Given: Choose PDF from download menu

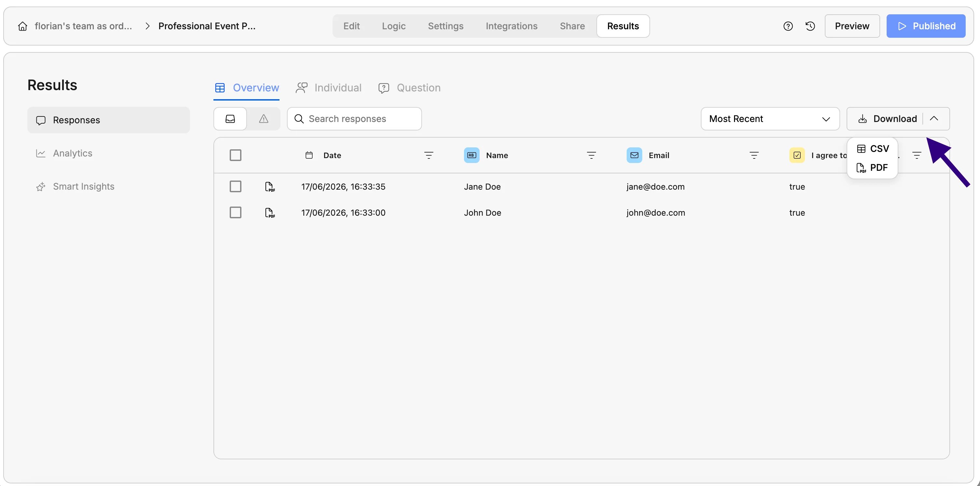Looking at the screenshot, I should pos(873,168).
